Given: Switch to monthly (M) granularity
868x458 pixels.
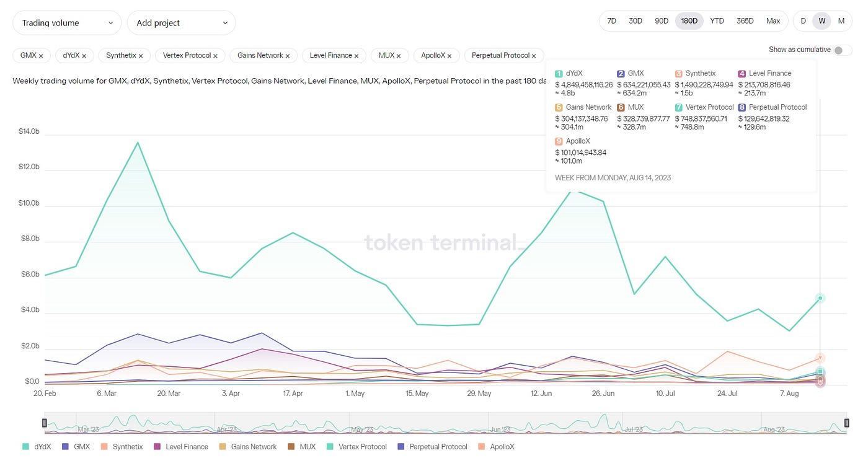Looking at the screenshot, I should point(841,21).
